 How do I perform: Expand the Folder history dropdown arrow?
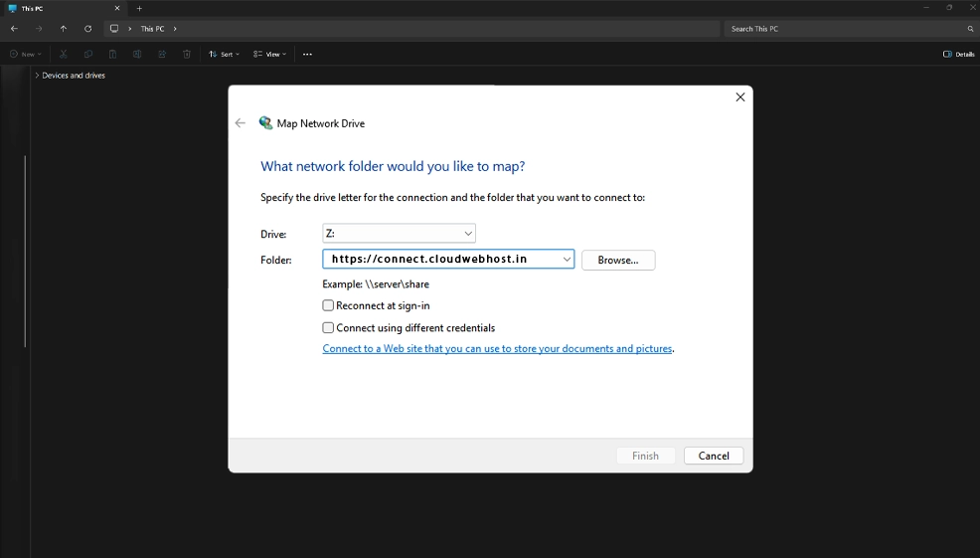coord(567,259)
